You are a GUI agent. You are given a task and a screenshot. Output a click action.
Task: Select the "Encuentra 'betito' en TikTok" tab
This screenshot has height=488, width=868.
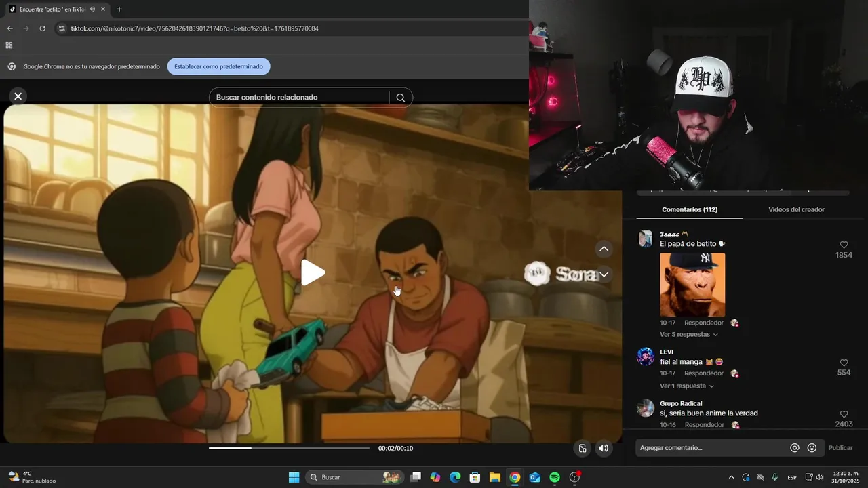click(x=58, y=9)
